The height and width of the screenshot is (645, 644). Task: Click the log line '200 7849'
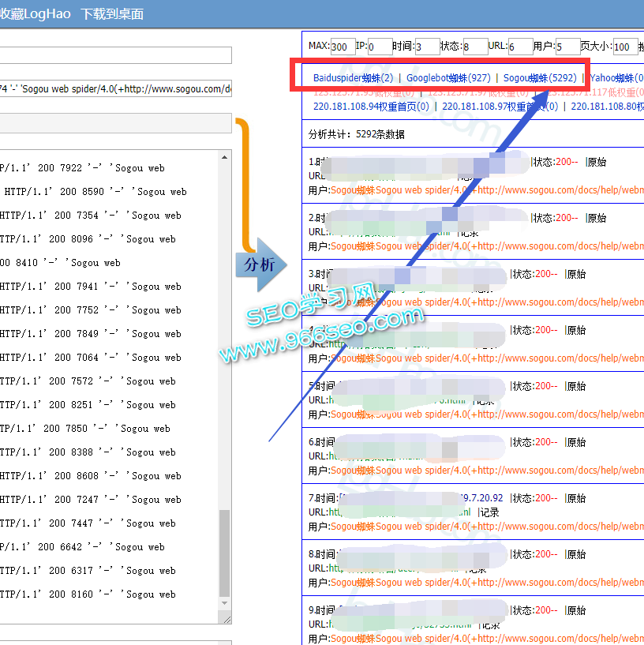91,334
